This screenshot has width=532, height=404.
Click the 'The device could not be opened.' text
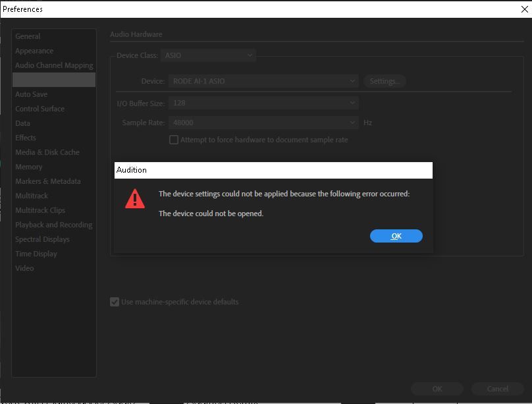211,214
